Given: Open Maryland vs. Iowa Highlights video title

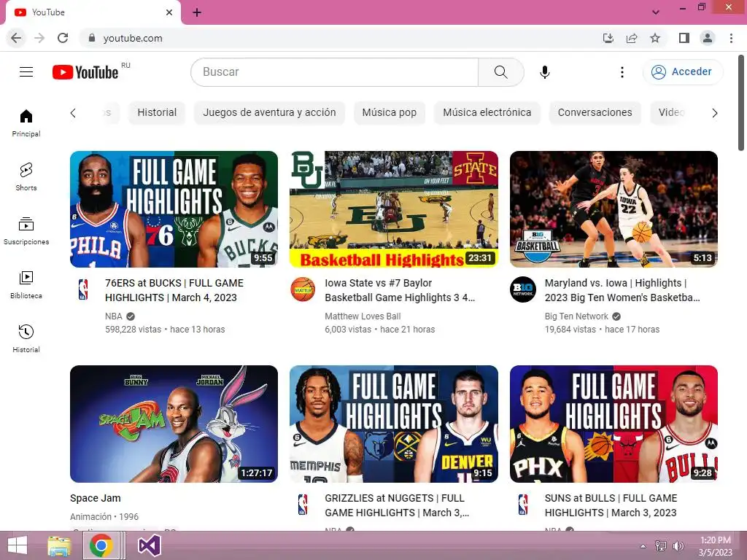Looking at the screenshot, I should (x=622, y=290).
